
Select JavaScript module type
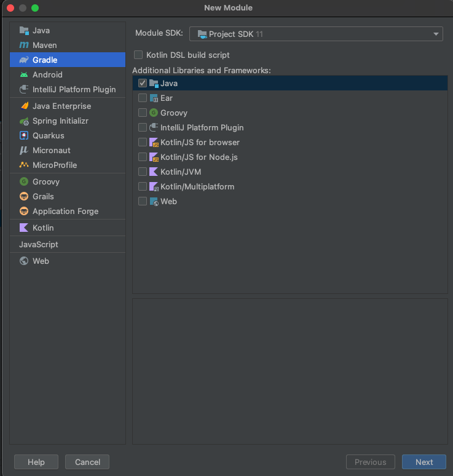(68, 244)
